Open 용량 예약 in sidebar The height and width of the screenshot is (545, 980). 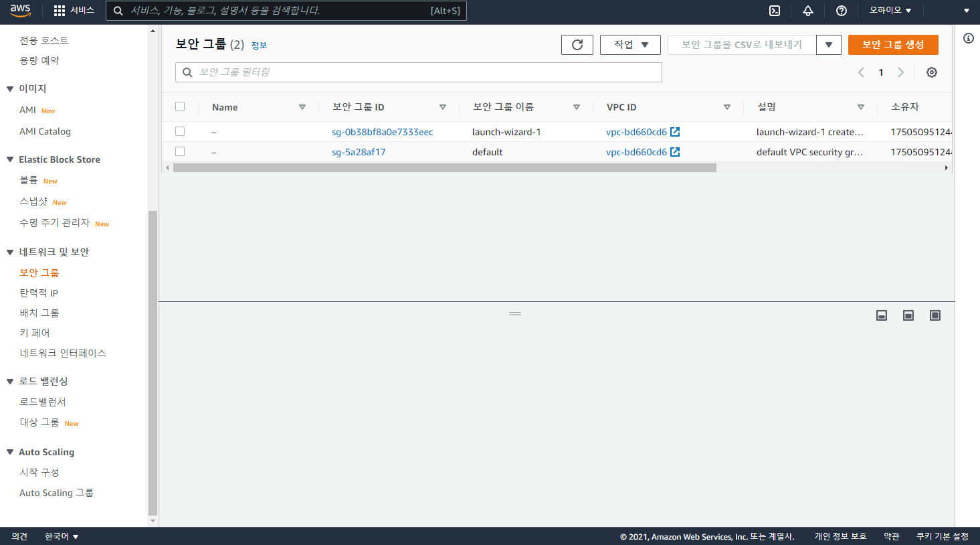[x=39, y=60]
